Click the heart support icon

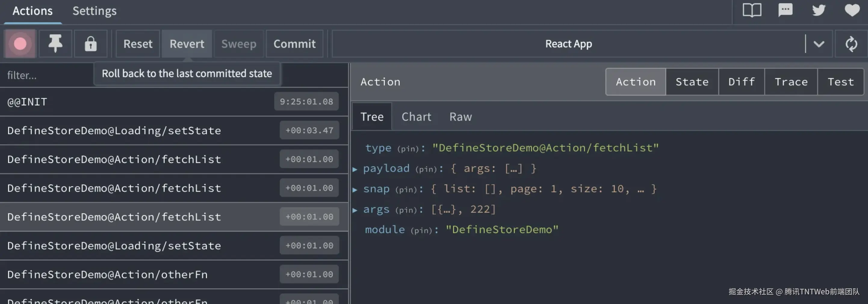(x=852, y=11)
